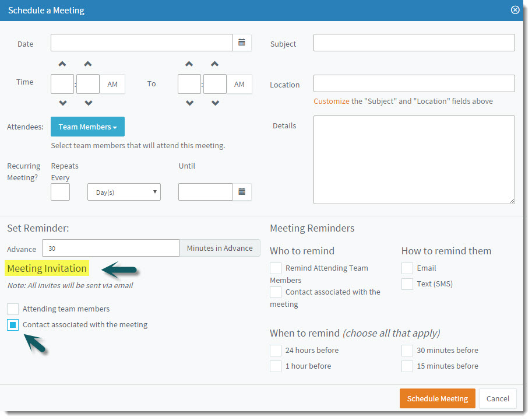This screenshot has height=420, width=532.
Task: Click the Minutes in Advance label
Action: pyautogui.click(x=220, y=248)
